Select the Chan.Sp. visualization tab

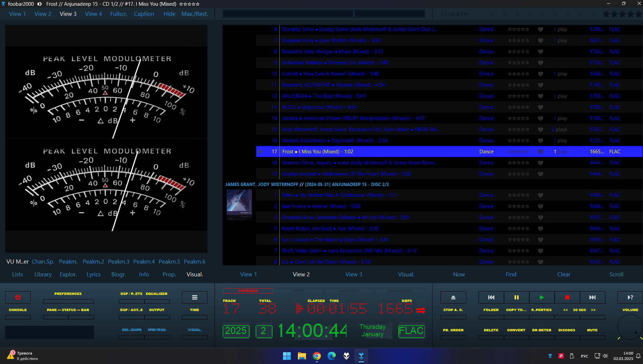click(x=43, y=262)
